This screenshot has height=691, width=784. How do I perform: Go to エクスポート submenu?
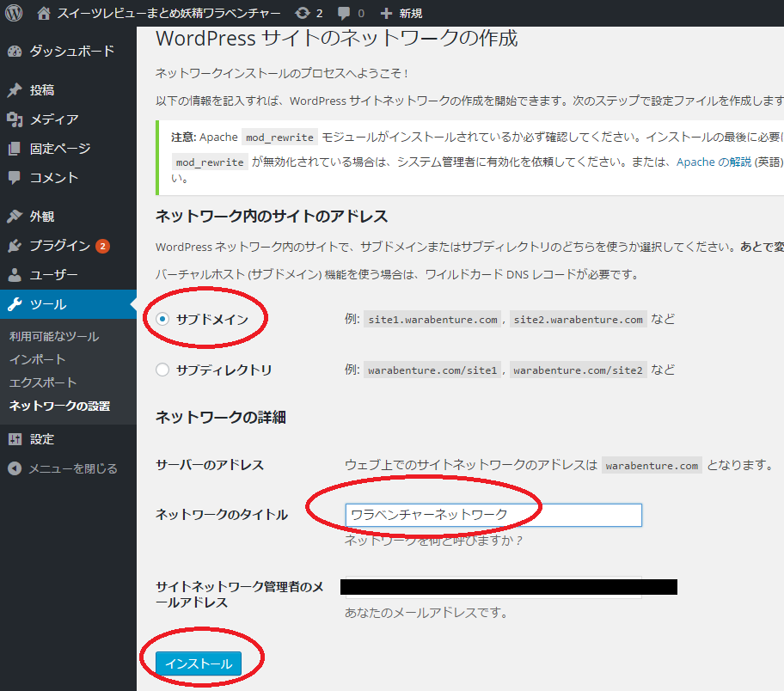43,382
